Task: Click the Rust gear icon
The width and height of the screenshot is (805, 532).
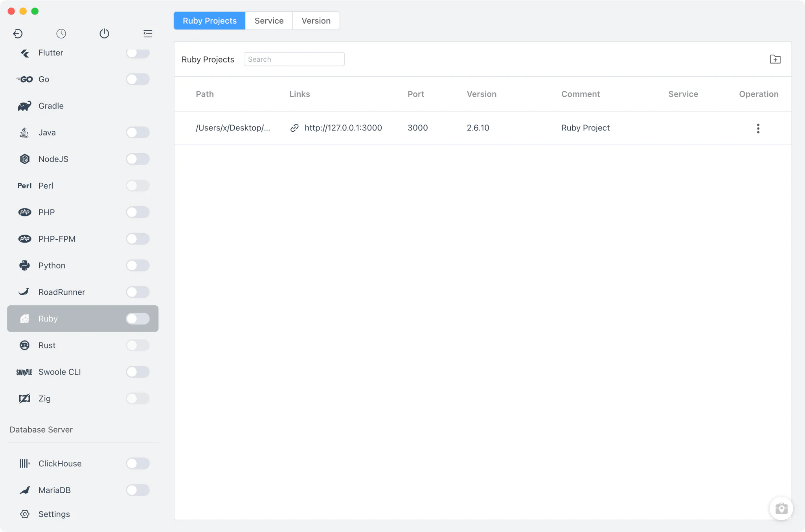Action: 24,345
